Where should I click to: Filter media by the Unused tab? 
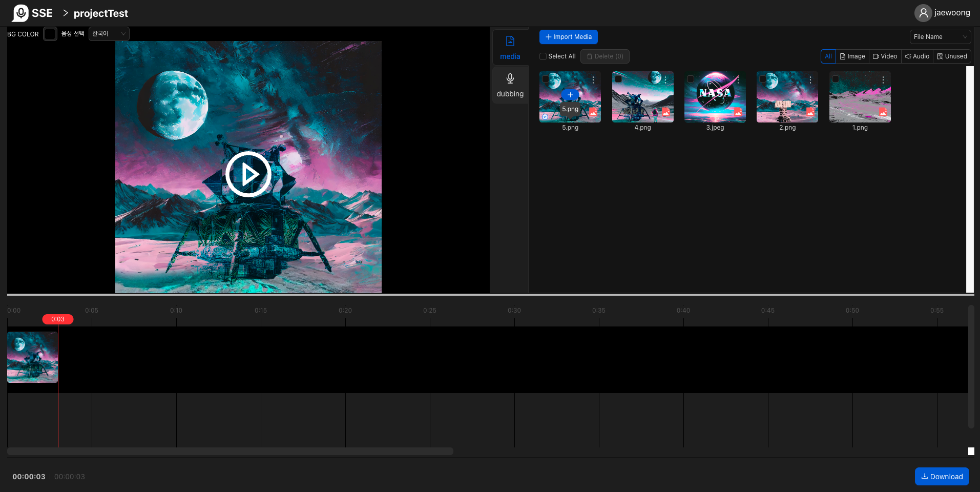(x=952, y=56)
